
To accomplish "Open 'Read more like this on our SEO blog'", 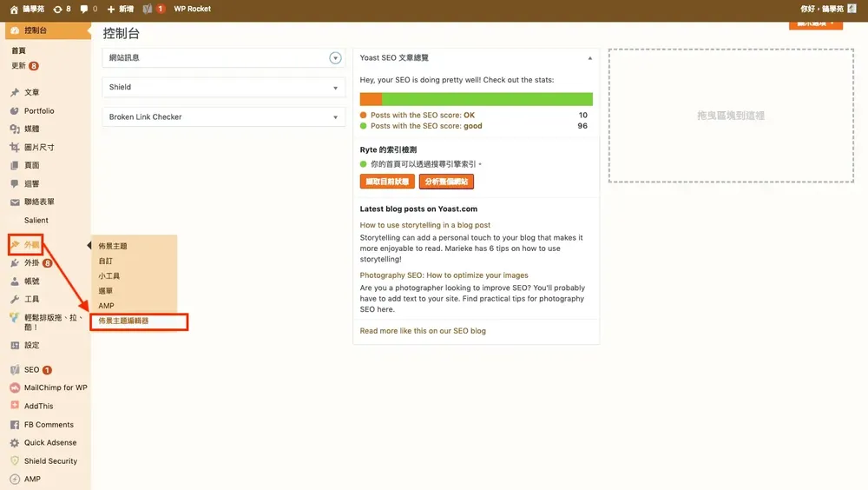I will [x=423, y=331].
